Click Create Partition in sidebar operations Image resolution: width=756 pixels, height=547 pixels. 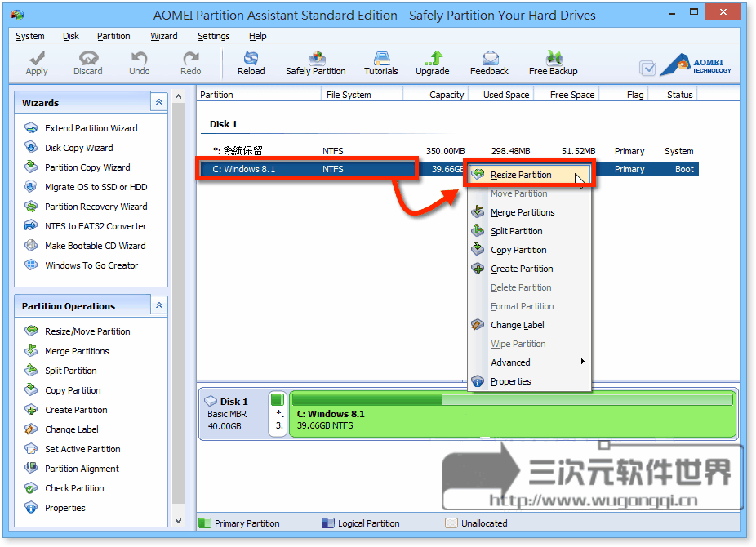76,410
